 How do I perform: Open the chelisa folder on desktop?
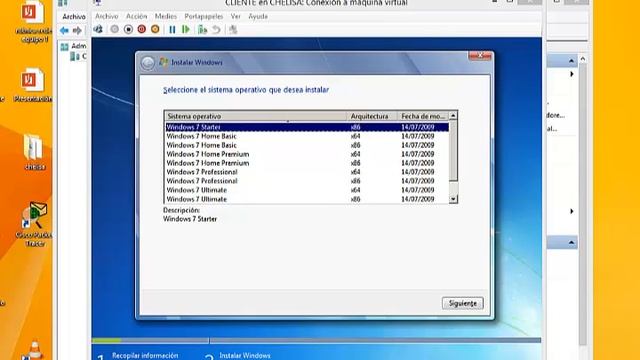point(34,152)
